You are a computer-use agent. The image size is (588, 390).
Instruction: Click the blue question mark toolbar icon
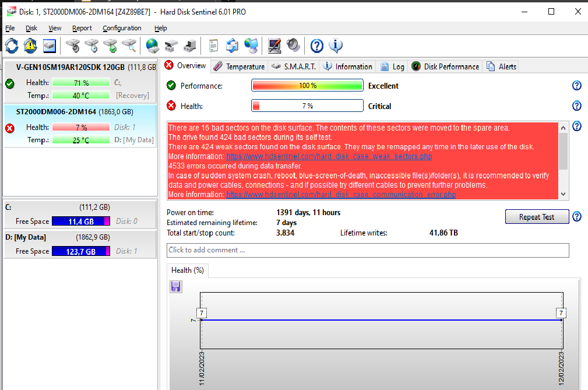[x=316, y=45]
